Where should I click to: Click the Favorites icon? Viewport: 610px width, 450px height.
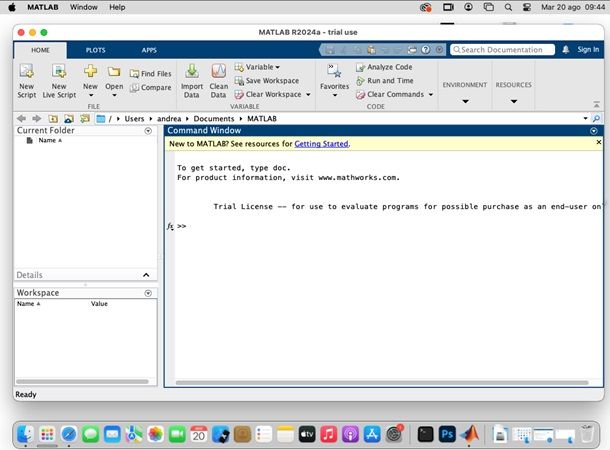click(x=334, y=71)
